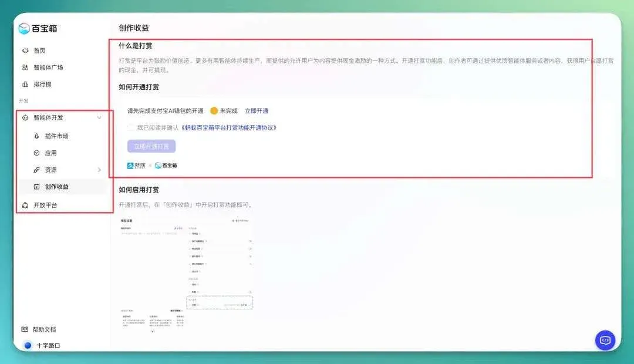Viewport: 634px width, 364px height.
Task: Click the 帮助文档 book icon
Action: click(x=25, y=329)
